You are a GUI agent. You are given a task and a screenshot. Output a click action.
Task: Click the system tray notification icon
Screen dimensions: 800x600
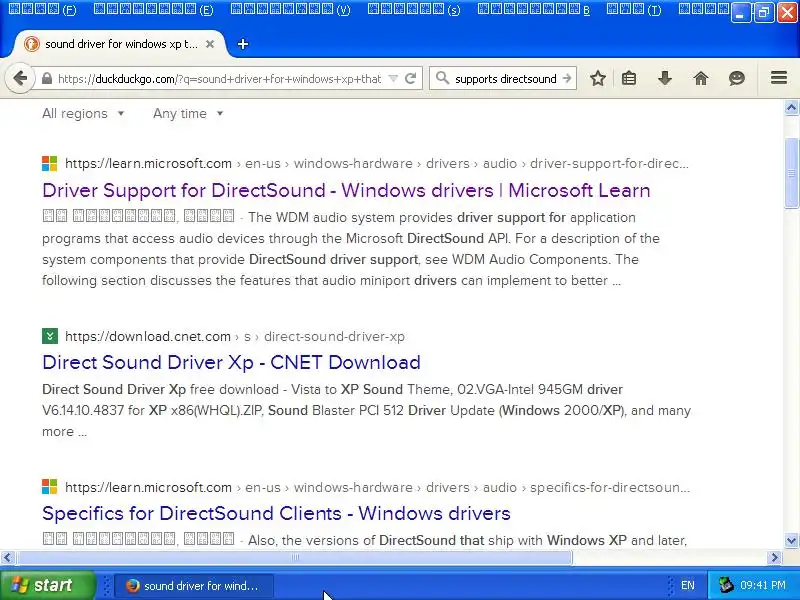[725, 585]
